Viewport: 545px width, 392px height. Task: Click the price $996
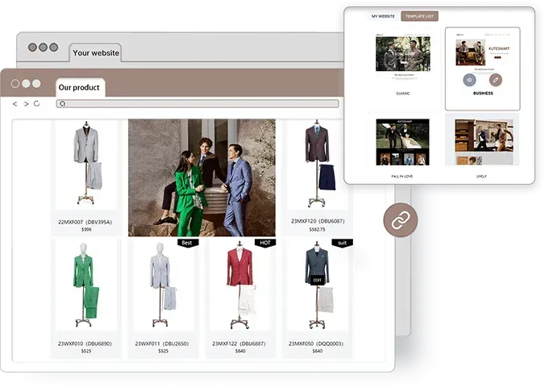(86, 230)
